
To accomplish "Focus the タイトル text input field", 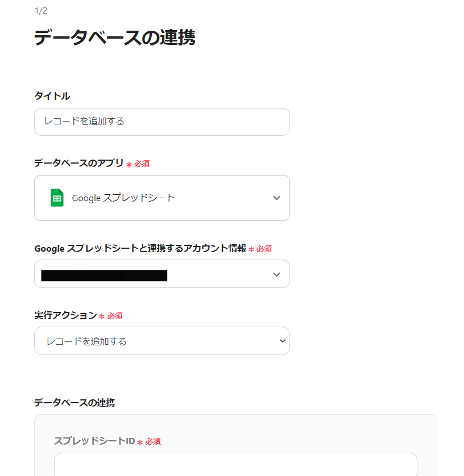I will tap(161, 122).
